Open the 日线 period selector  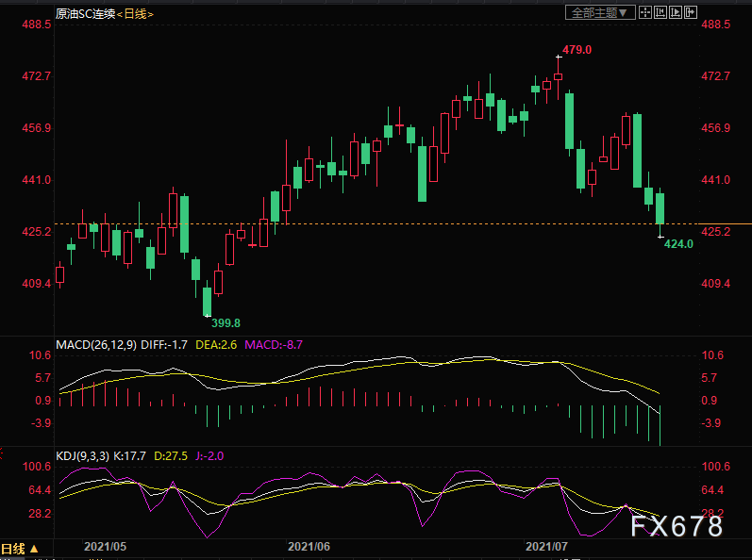click(x=20, y=549)
